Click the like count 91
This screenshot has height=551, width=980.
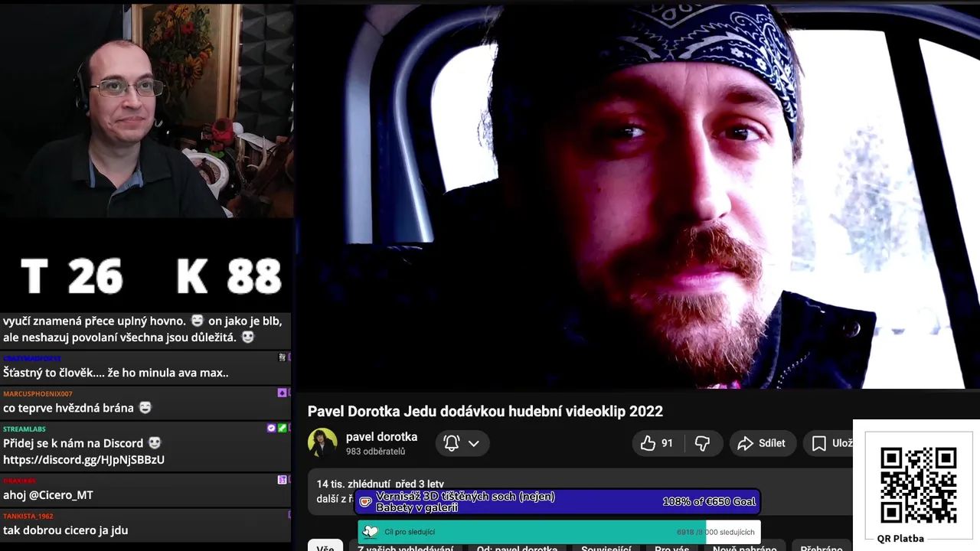[x=667, y=443]
